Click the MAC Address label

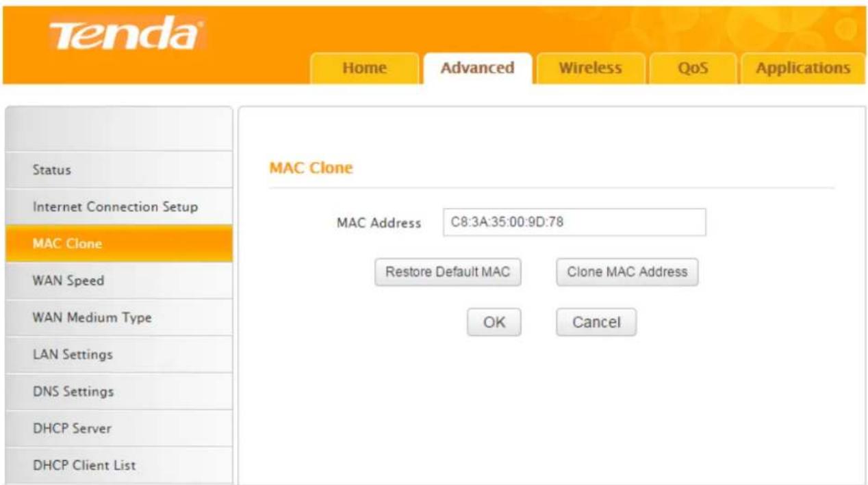click(379, 223)
